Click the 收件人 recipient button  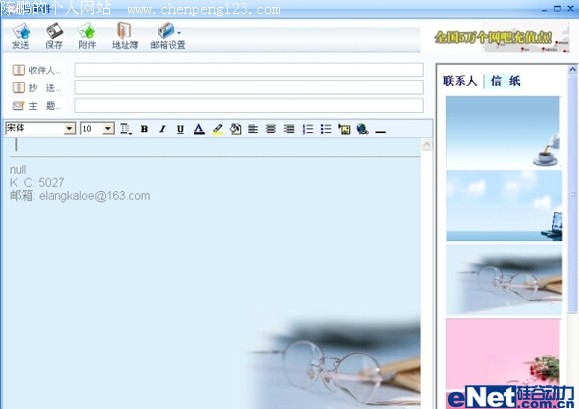click(37, 70)
